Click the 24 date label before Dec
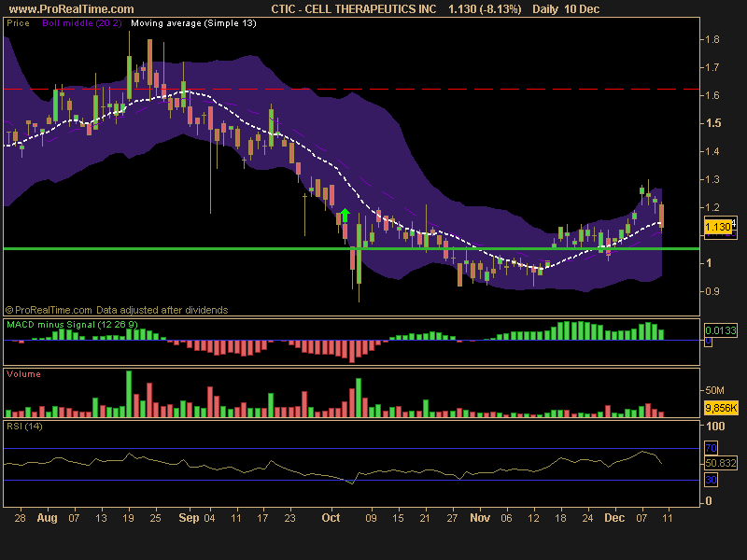 [587, 518]
